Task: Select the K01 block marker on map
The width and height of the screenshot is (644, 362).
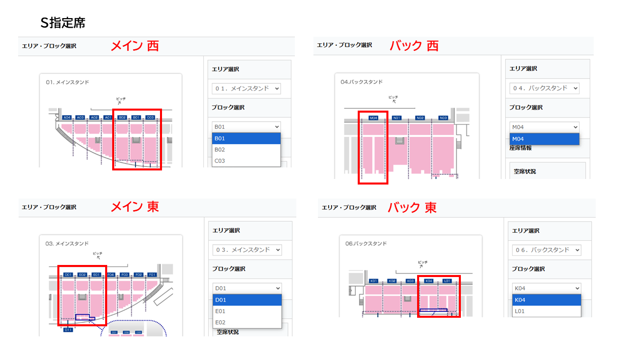Action: click(373, 281)
